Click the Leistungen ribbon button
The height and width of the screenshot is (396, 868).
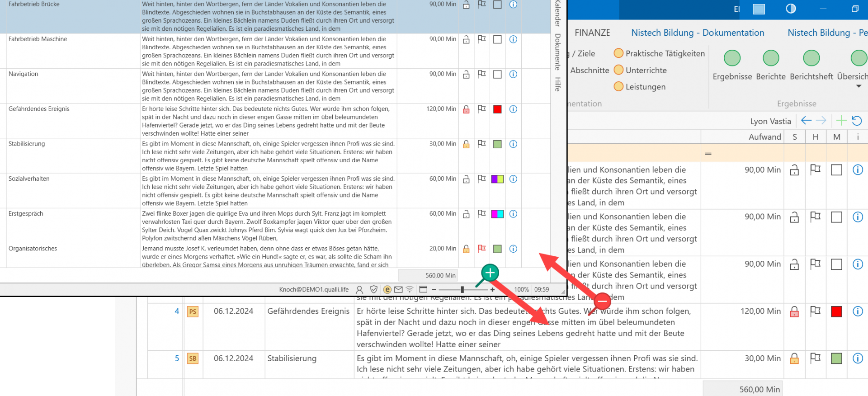pos(640,86)
